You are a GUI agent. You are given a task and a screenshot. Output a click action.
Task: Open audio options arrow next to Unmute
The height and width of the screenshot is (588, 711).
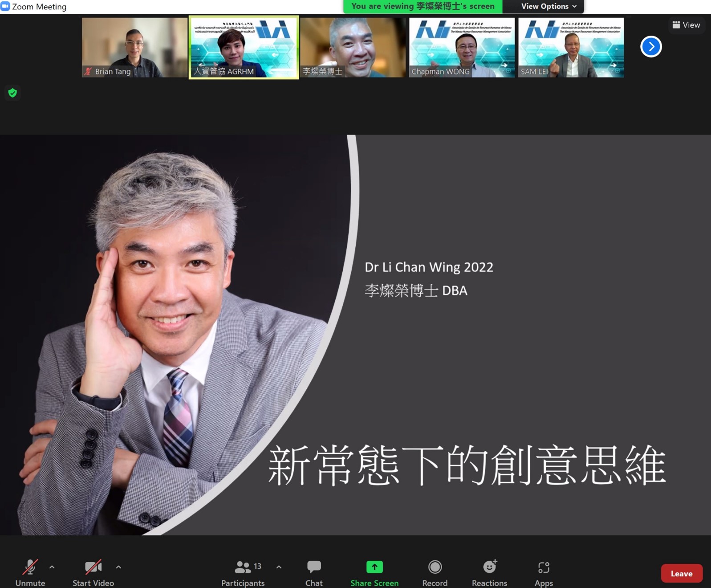tap(52, 567)
